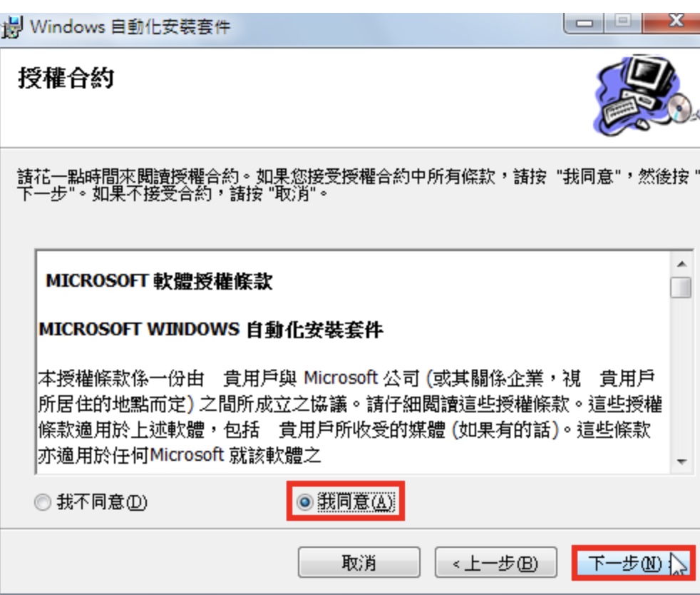Image resolution: width=700 pixels, height=595 pixels.
Task: Close the installer window with X
Action: pos(671,22)
